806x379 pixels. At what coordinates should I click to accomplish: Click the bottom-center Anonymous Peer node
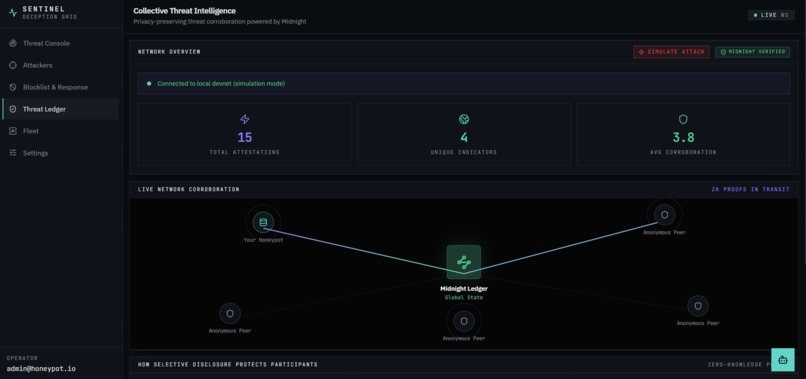point(464,321)
